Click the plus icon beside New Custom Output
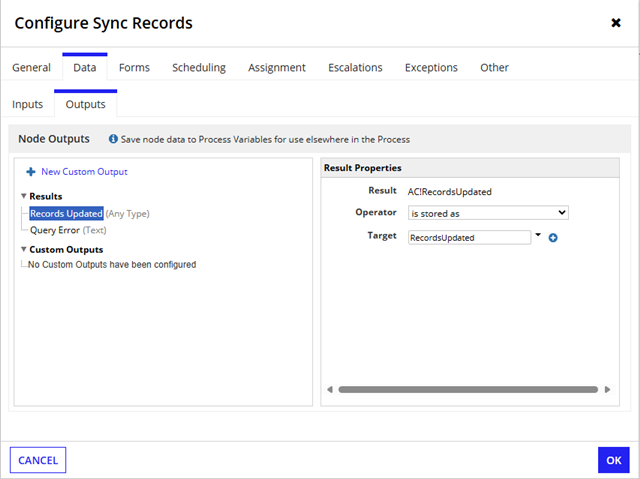This screenshot has width=640, height=479. pyautogui.click(x=30, y=172)
